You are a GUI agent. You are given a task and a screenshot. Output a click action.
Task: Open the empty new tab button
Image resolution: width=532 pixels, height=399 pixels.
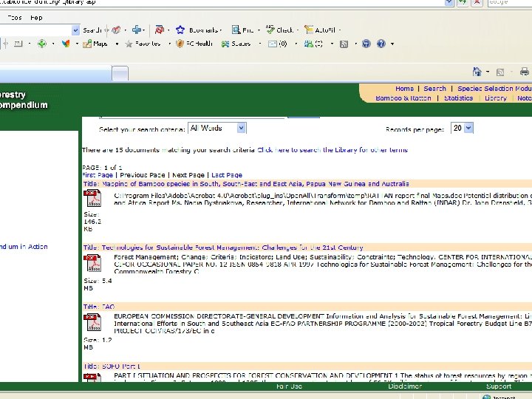coord(120,73)
